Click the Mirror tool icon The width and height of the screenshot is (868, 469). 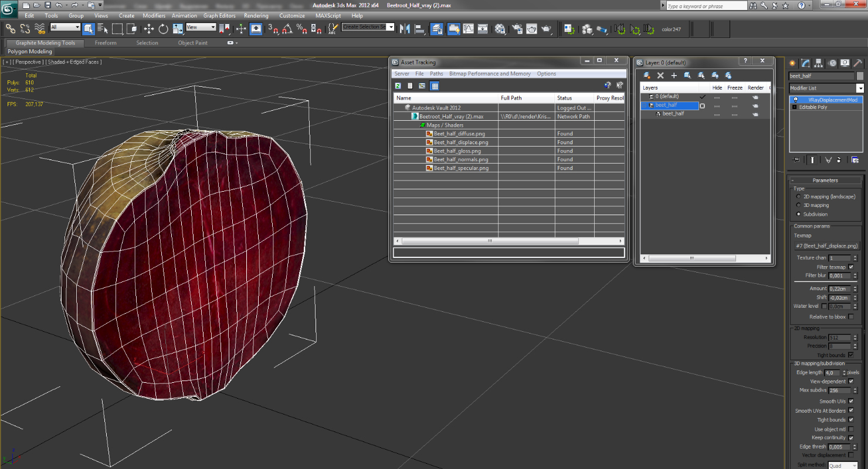pos(405,28)
